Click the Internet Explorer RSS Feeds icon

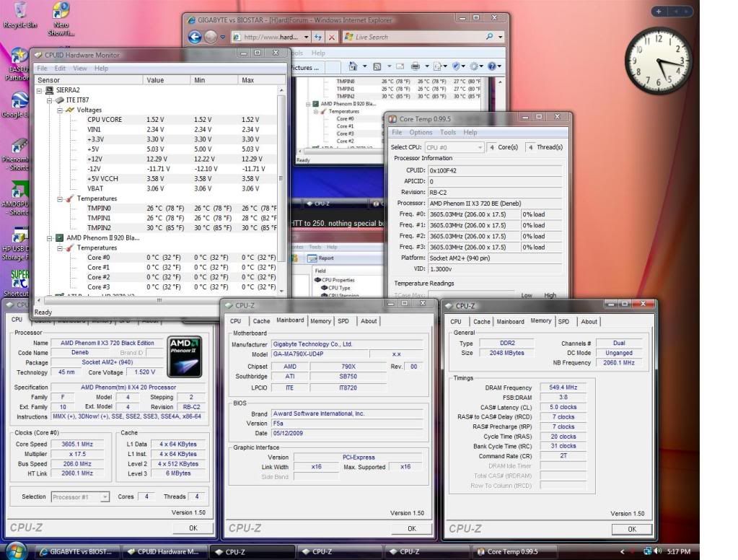coord(377,66)
